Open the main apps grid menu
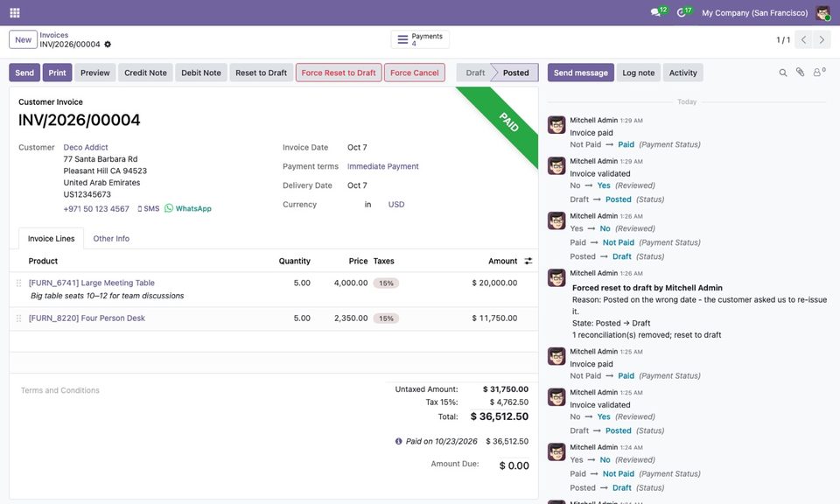The width and height of the screenshot is (840, 504). coord(15,13)
